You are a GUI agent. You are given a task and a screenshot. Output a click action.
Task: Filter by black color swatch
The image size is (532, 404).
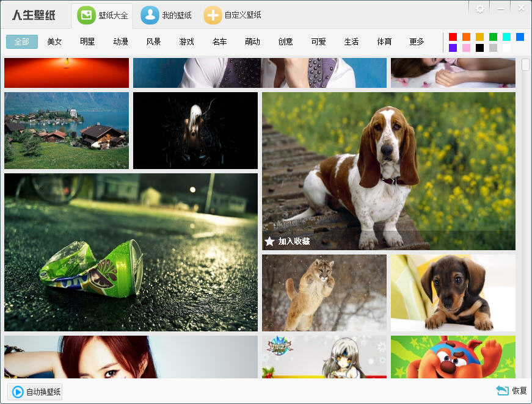(479, 48)
